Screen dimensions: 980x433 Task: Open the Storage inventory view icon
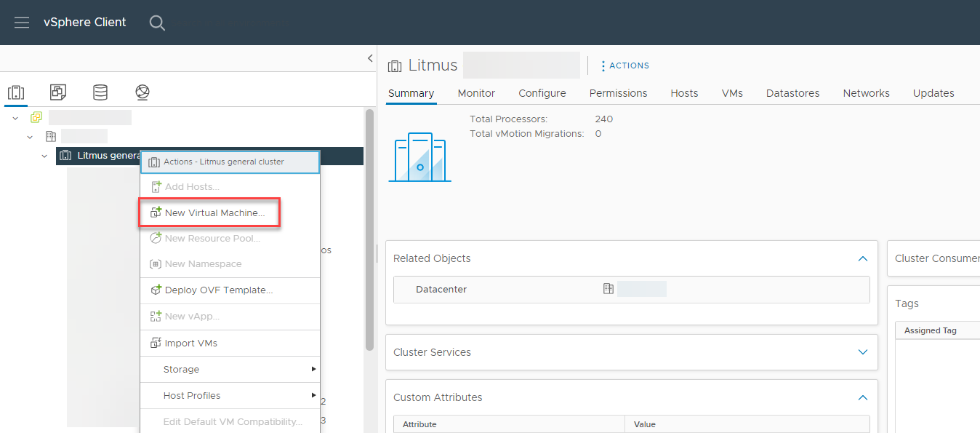point(100,92)
